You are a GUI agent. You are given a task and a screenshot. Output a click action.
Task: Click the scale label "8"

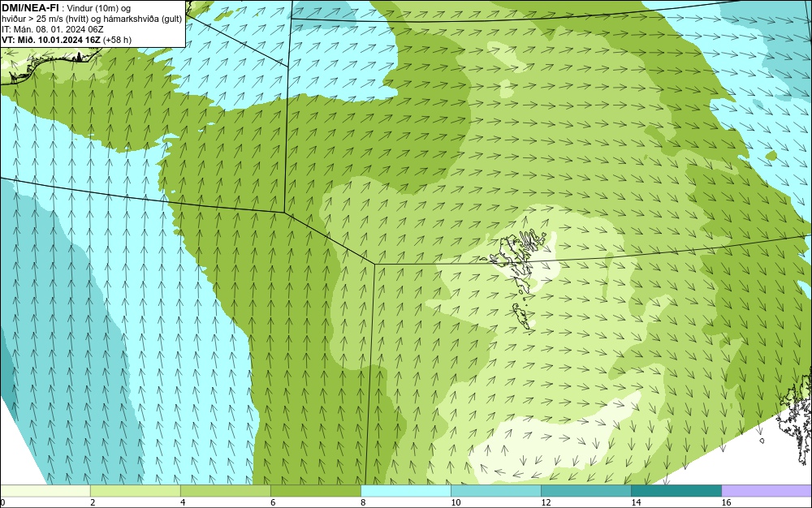click(x=363, y=502)
